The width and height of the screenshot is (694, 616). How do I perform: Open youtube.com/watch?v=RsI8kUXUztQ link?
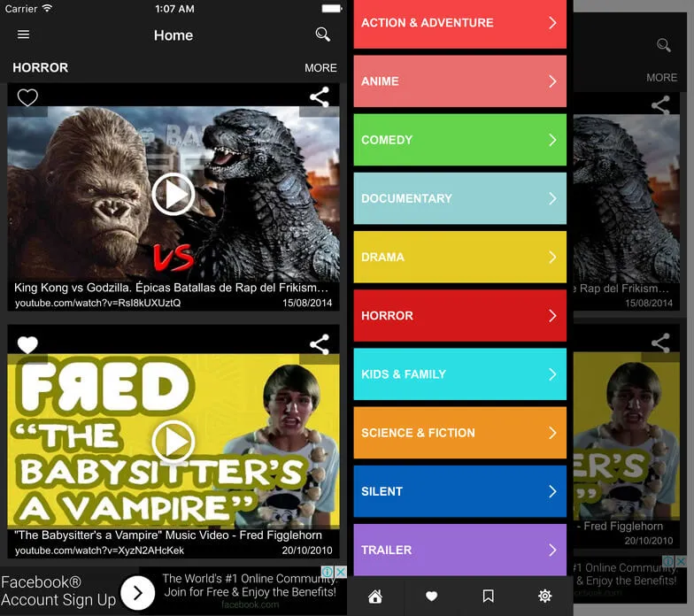coord(97,303)
